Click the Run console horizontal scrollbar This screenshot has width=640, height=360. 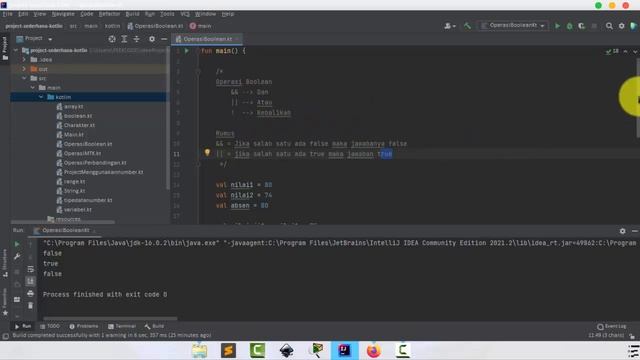[x=110, y=318]
